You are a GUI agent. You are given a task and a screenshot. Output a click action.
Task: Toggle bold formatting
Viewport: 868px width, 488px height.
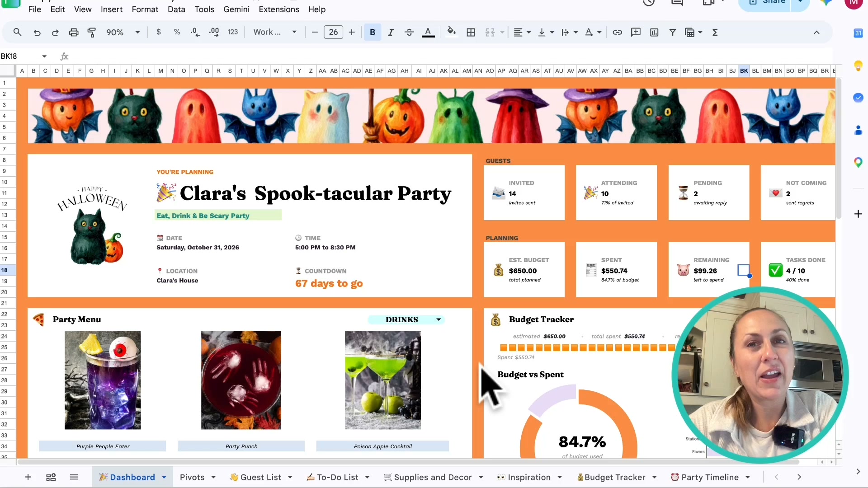point(373,32)
